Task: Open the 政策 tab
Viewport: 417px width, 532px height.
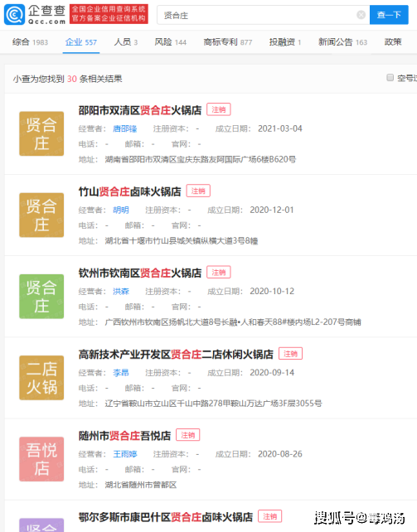Action: pyautogui.click(x=393, y=42)
